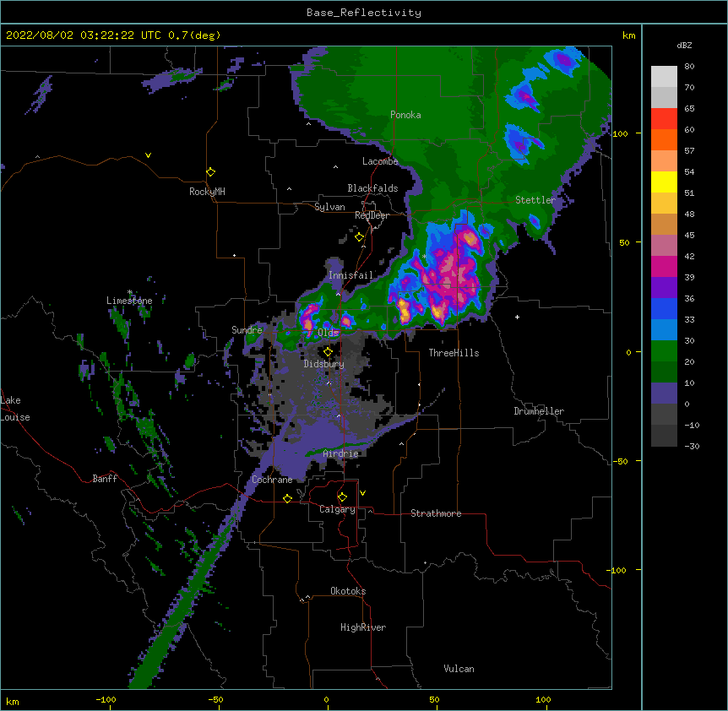The image size is (728, 711).
Task: Click the Cochrane town label
Action: 272,480
